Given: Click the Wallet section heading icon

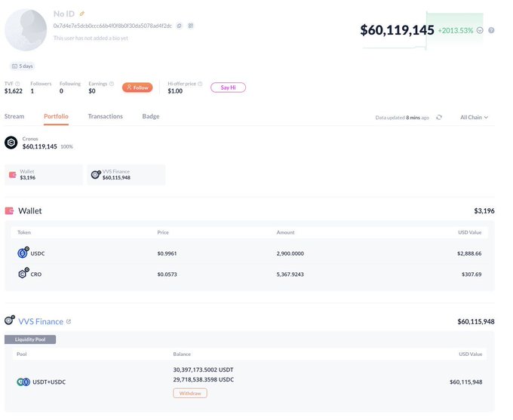Looking at the screenshot, I should (x=9, y=211).
